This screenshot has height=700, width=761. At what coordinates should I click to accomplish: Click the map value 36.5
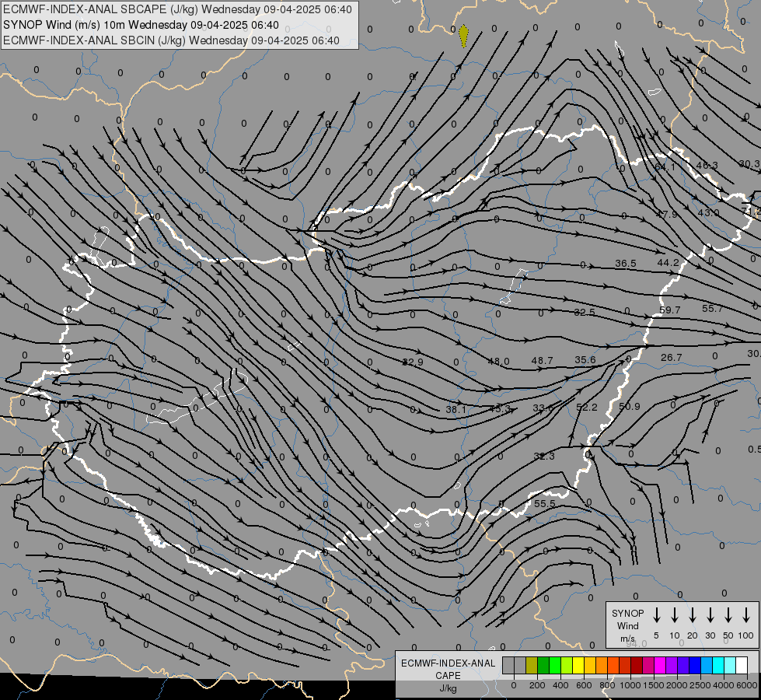tap(626, 264)
